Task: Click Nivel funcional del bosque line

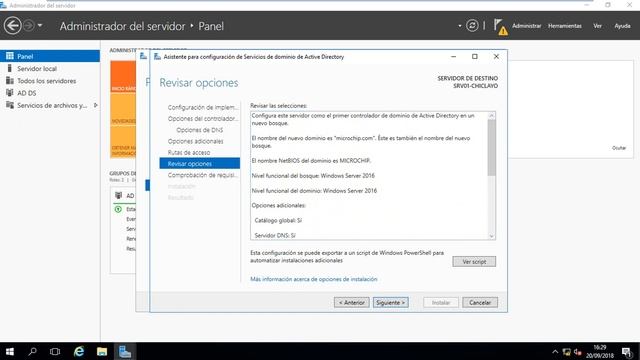Action: tap(313, 176)
